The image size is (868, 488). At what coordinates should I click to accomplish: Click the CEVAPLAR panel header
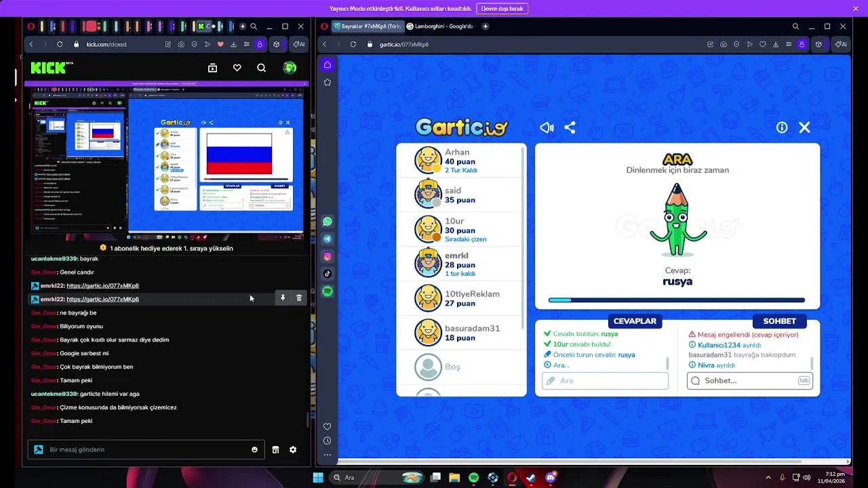pos(635,321)
